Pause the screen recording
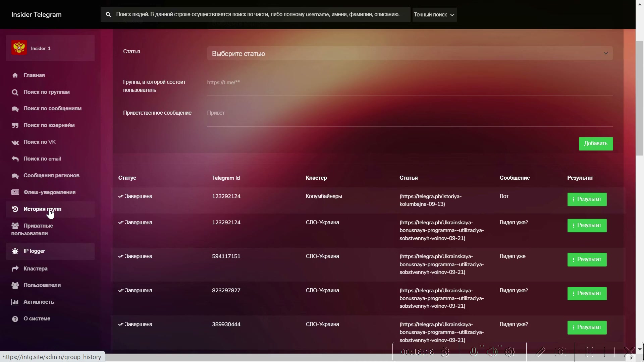 [x=589, y=352]
